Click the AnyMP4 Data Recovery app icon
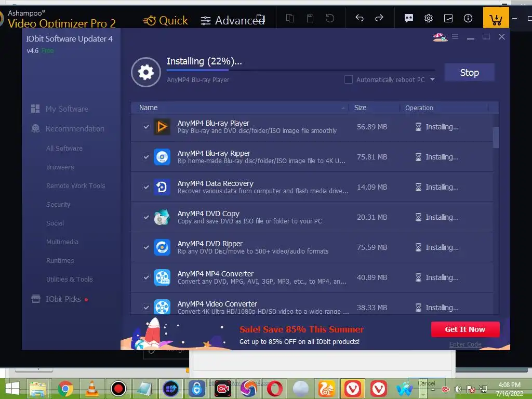 click(162, 187)
